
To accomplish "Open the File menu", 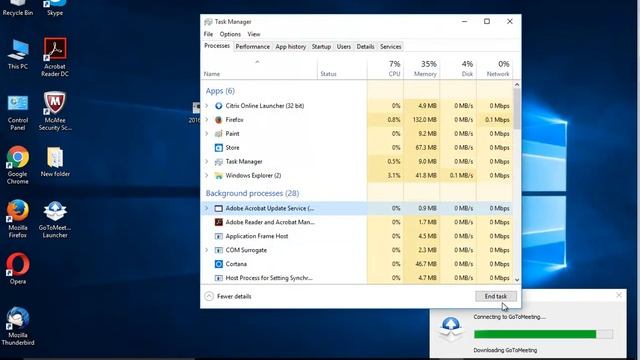I will coord(208,34).
